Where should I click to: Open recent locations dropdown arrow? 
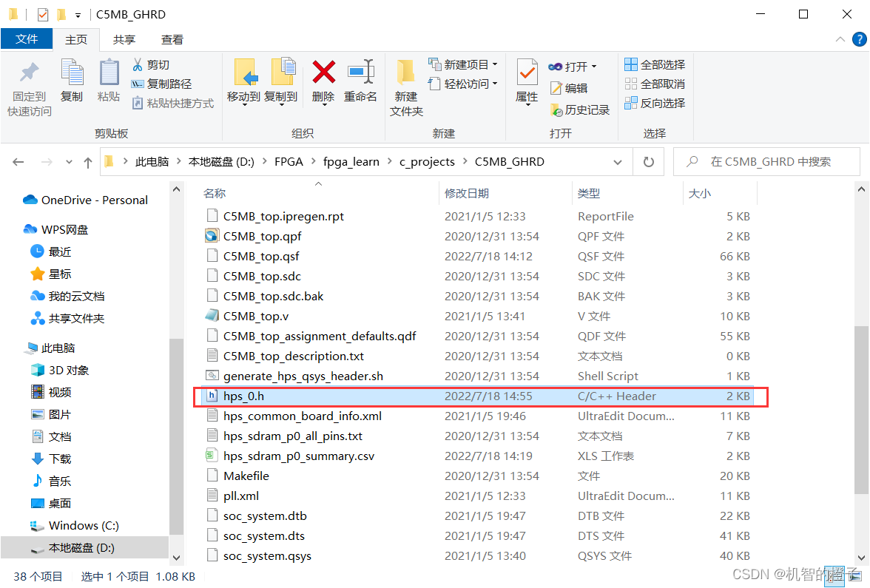pos(69,162)
